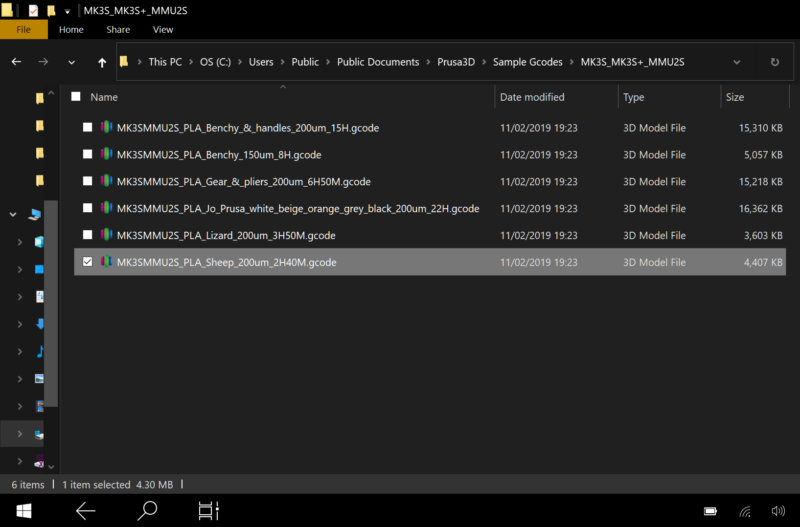Click the Up directory arrow button
The image size is (800, 527).
click(x=102, y=62)
